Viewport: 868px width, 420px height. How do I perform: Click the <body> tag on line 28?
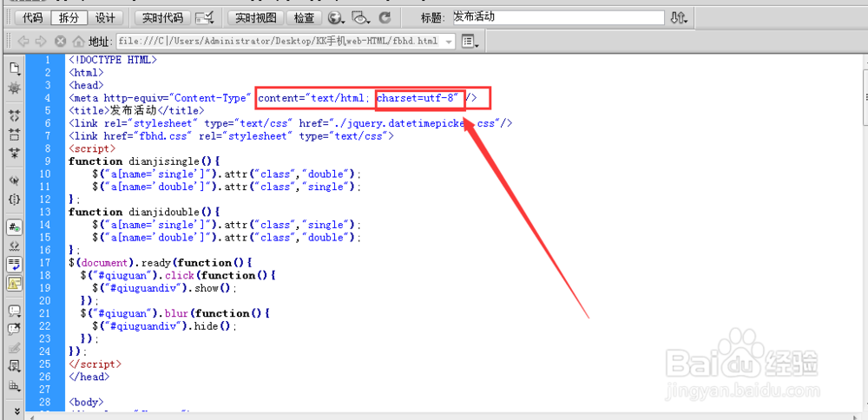coord(86,403)
